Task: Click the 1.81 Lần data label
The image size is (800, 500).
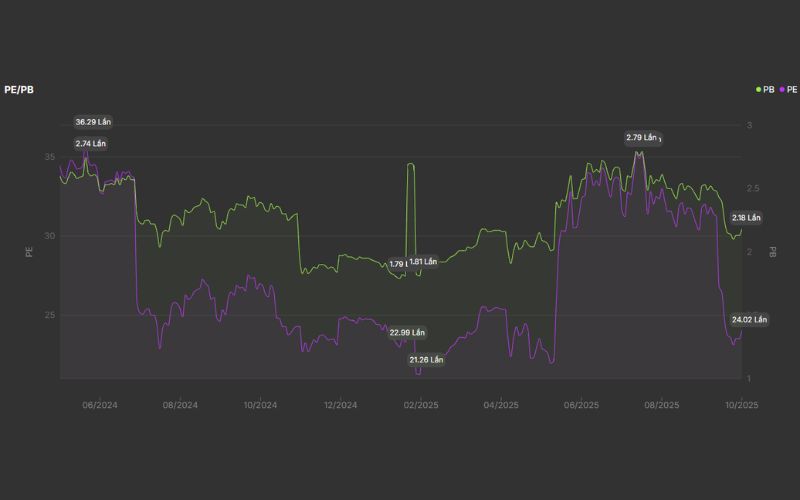Action: (424, 262)
